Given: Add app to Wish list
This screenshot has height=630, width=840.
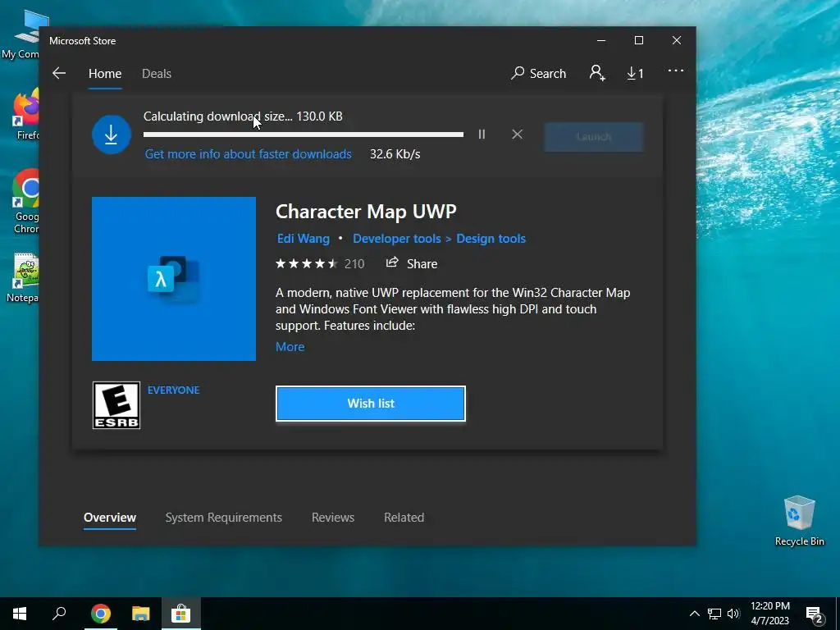Looking at the screenshot, I should point(371,404).
